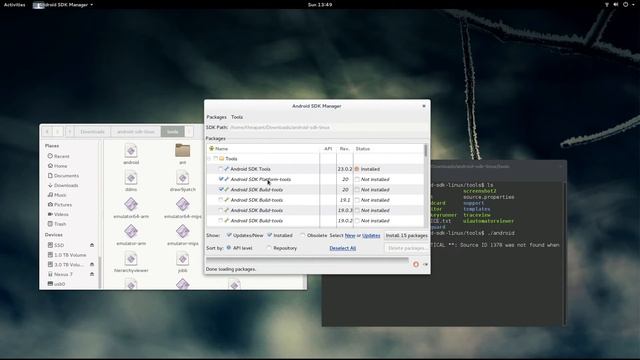Viewport: 640px width, 360px height.
Task: Click the Deselect All link
Action: 342,248
